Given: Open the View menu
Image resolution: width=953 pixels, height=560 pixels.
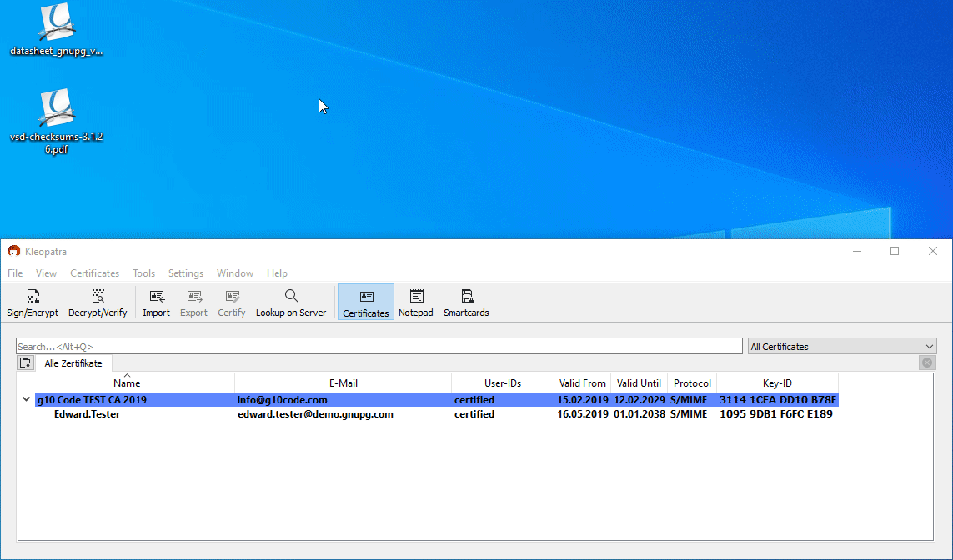Looking at the screenshot, I should (46, 273).
